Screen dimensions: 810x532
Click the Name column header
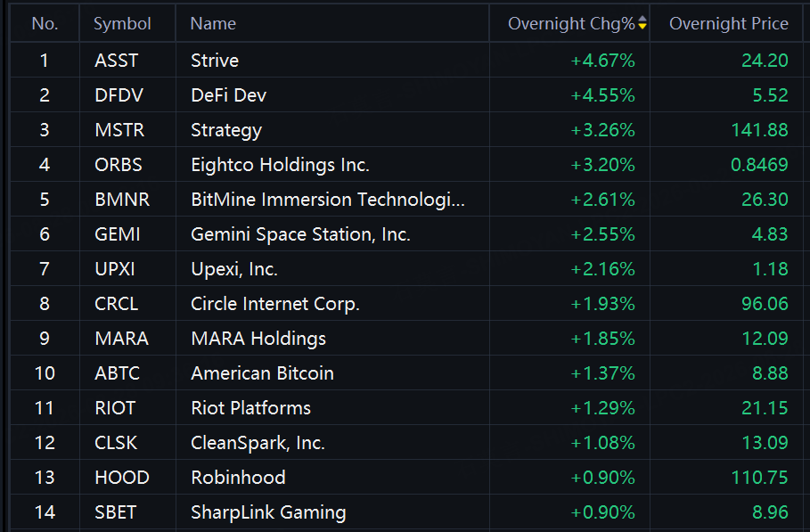(213, 24)
